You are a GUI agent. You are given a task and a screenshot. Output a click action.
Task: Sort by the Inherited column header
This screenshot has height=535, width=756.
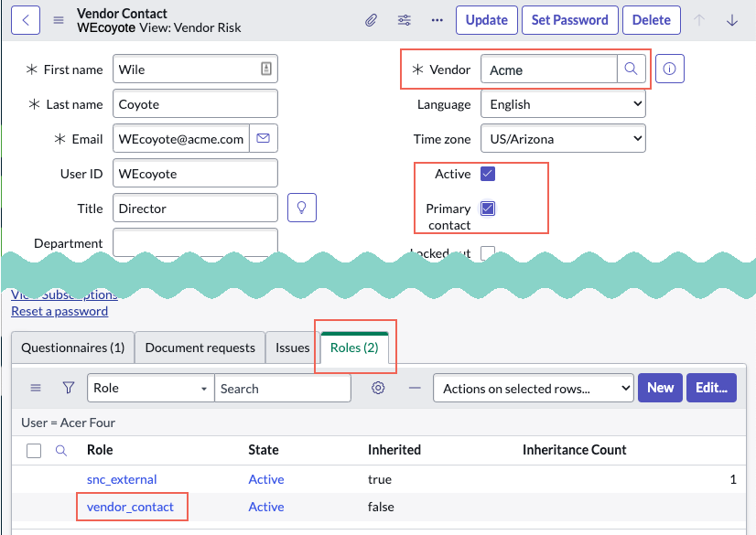pos(394,450)
